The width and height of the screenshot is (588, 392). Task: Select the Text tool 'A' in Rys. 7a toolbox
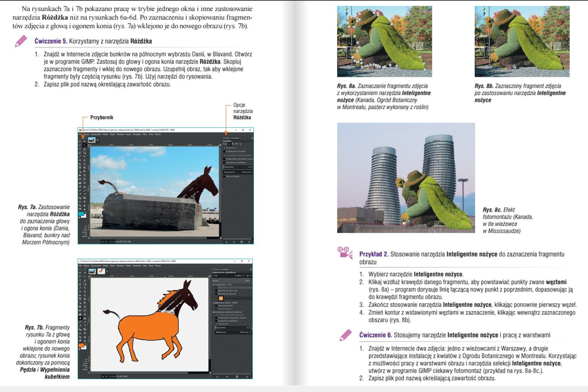pos(85,183)
